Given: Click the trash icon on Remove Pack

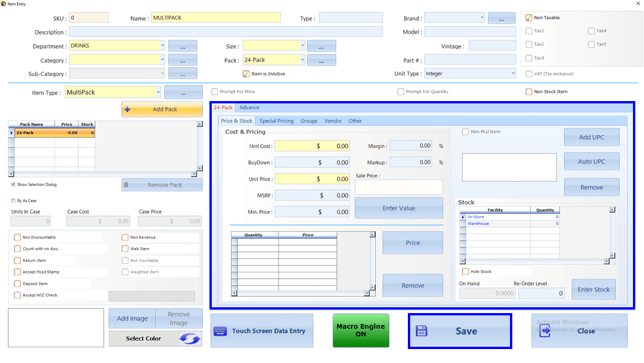Looking at the screenshot, I should 126,185.
